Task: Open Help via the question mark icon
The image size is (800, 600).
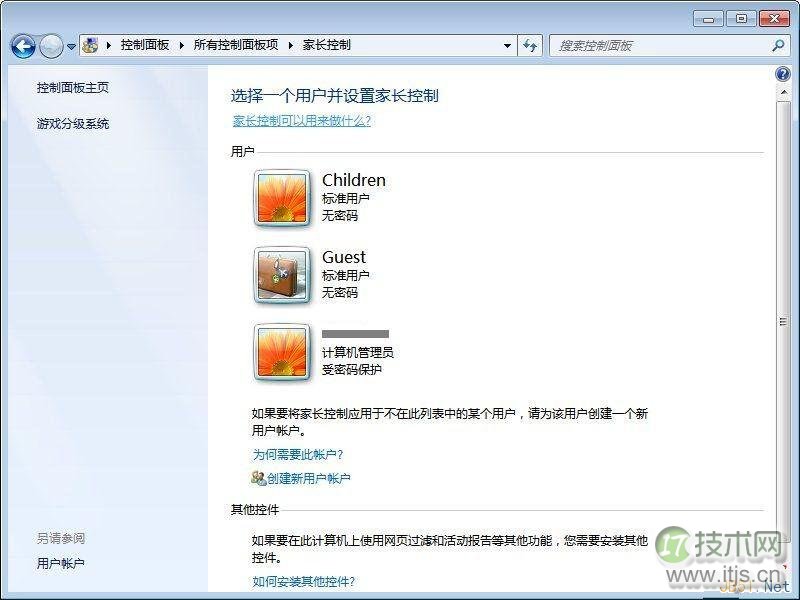Action: [781, 73]
